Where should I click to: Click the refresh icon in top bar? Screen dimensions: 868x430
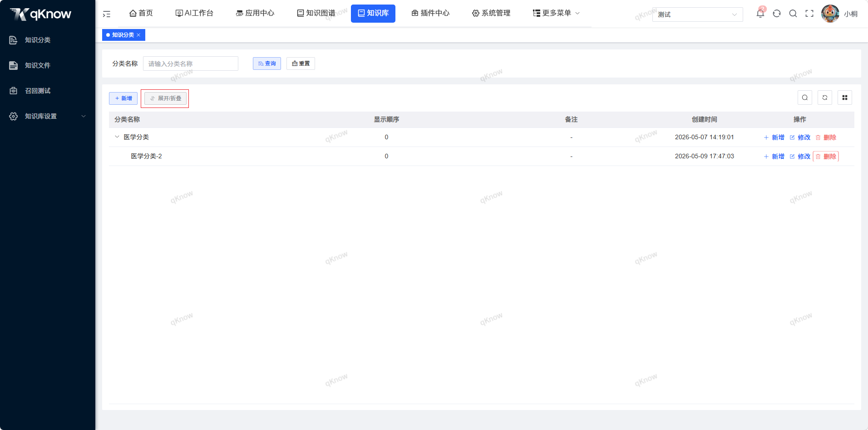point(777,14)
